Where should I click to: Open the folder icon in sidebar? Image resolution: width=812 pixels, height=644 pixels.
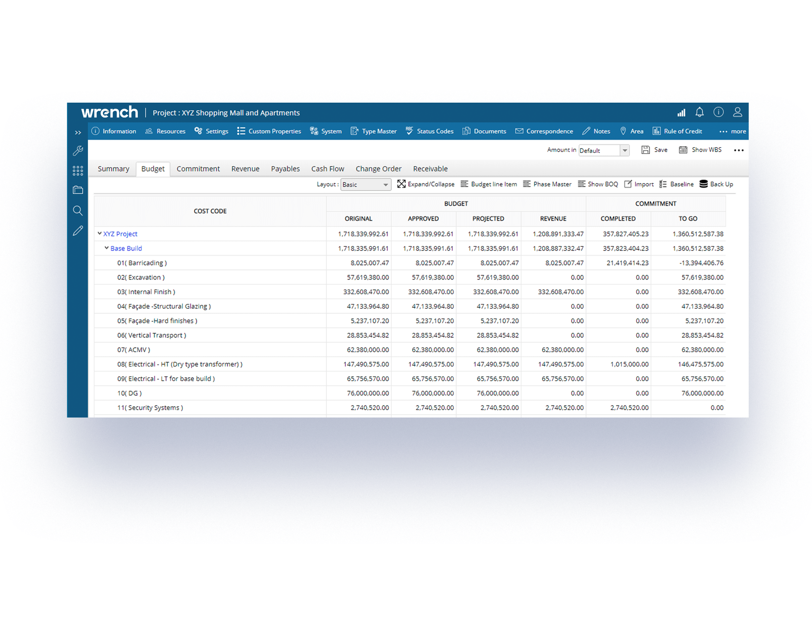(78, 190)
